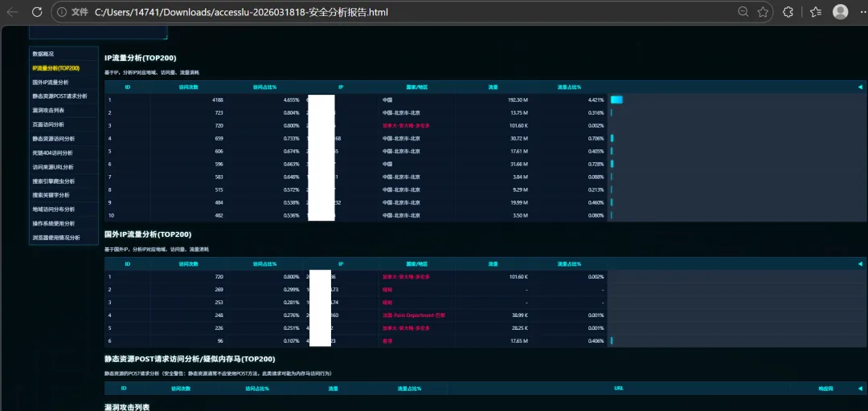Click the 静态资源POST请求访问分析 section heading
Image resolution: width=868 pixels, height=411 pixels.
click(x=190, y=359)
